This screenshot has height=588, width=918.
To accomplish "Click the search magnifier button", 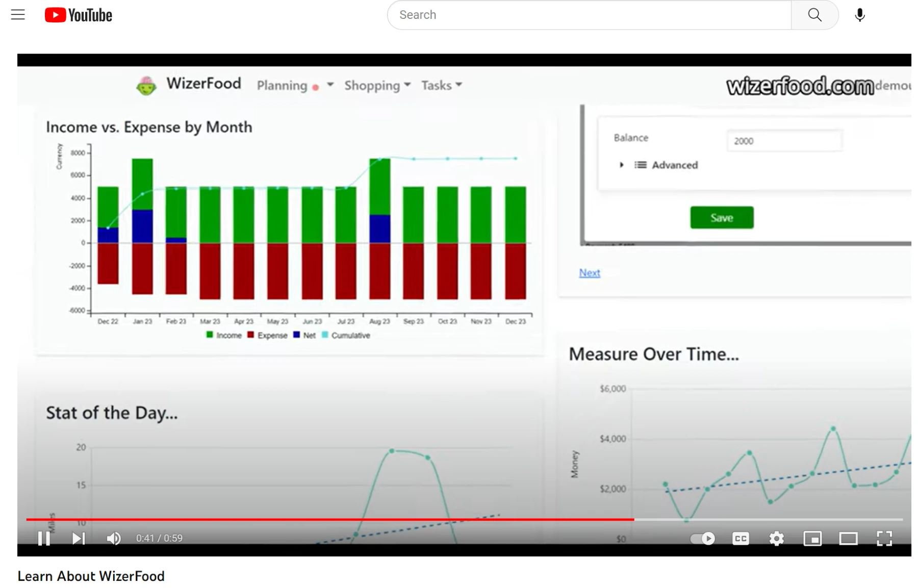I will pos(814,15).
